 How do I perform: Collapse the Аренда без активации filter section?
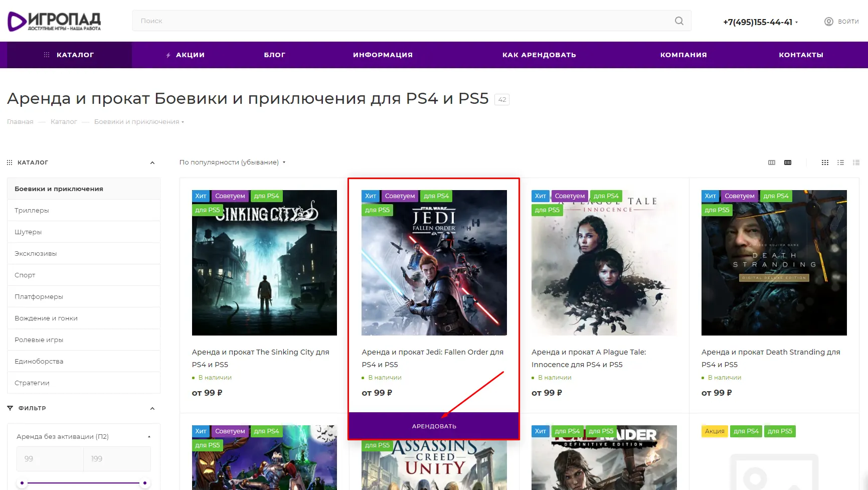[149, 436]
